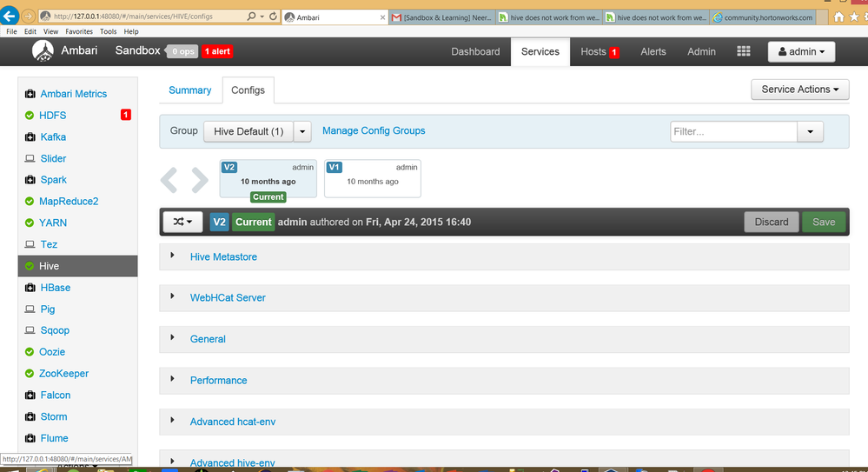Click the shuffle compare versions icon button
The image size is (868, 472).
(x=182, y=223)
